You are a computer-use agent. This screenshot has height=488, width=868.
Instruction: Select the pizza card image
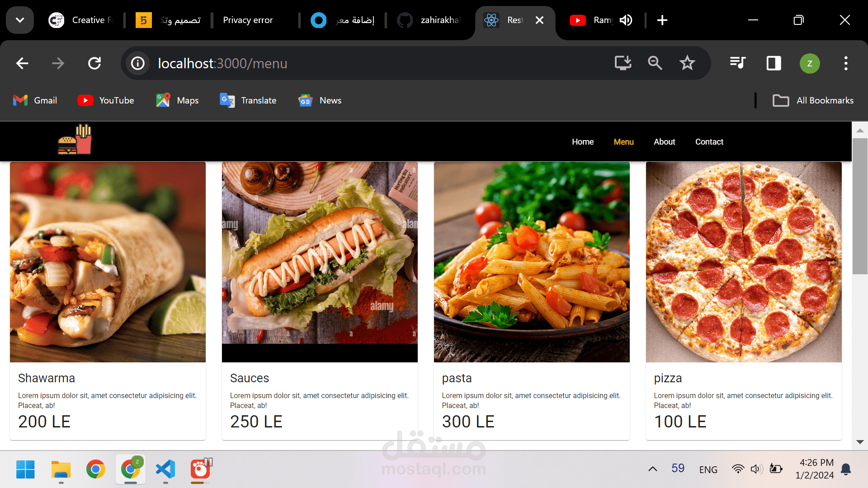pyautogui.click(x=744, y=262)
